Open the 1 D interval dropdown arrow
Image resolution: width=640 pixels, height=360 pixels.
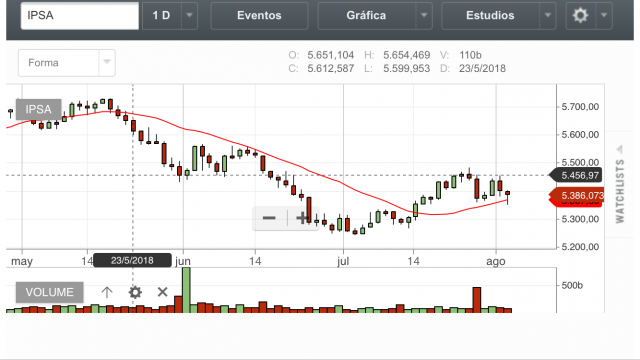[x=189, y=16]
